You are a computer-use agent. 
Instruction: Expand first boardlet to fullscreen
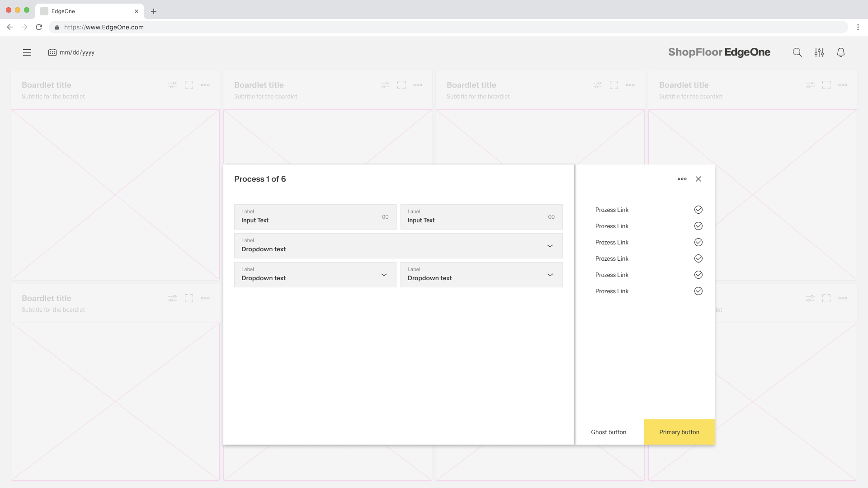point(189,85)
